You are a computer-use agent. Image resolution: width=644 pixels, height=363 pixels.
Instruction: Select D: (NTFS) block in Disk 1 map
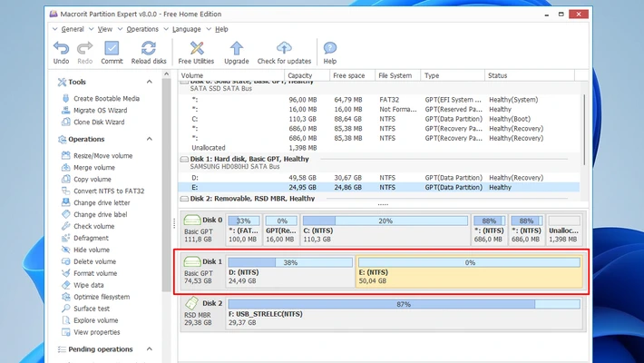290,271
